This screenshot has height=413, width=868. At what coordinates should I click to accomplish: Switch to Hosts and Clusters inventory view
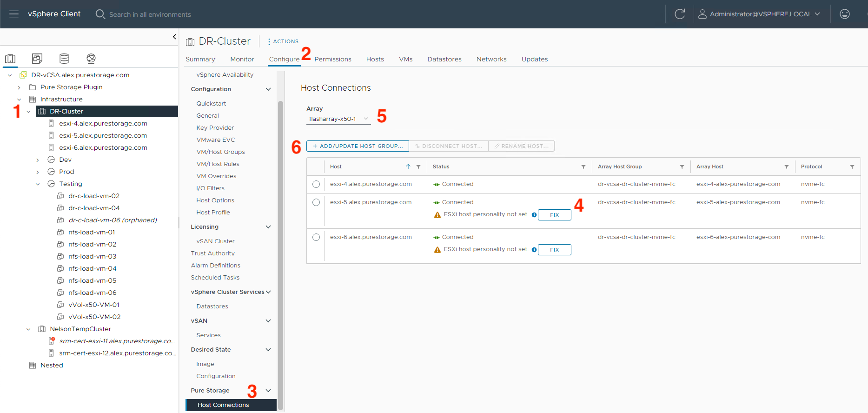(10, 59)
